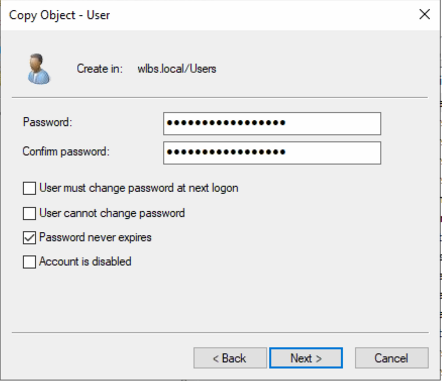
Task: Go to the previous step with Back
Action: pos(230,358)
